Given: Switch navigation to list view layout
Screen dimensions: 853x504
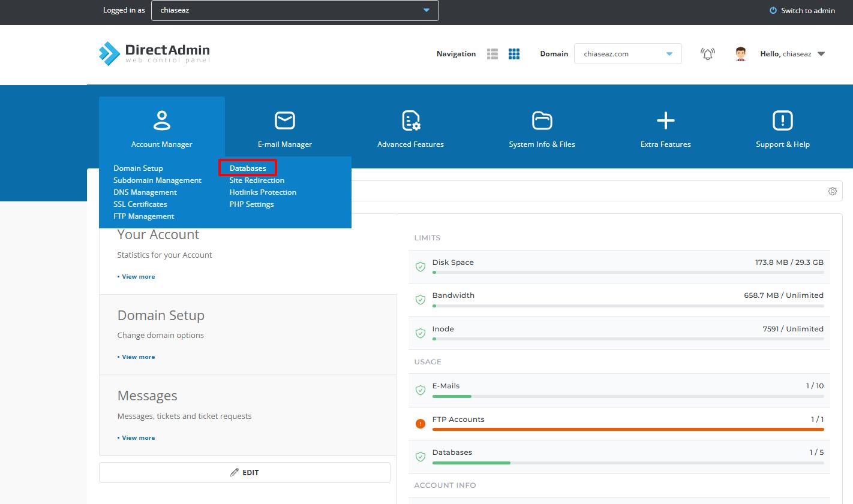Looking at the screenshot, I should point(492,54).
